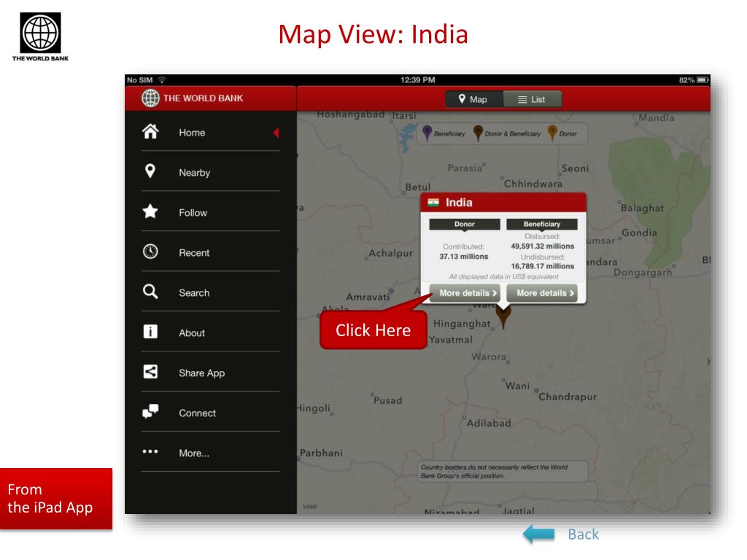
Task: Select the Follow star icon
Action: [150, 211]
